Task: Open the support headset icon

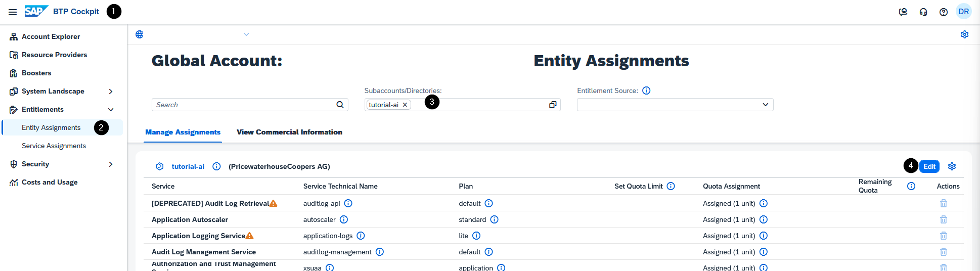Action: 923,12
